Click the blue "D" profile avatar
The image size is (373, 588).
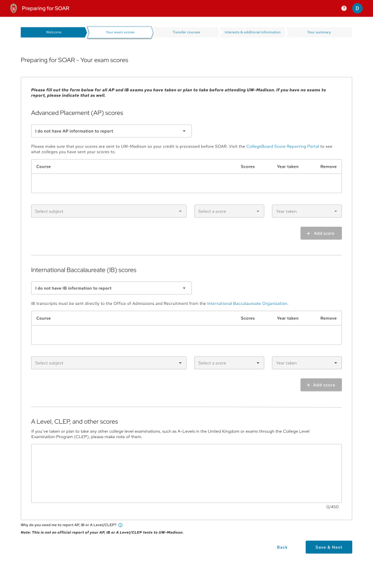point(357,8)
